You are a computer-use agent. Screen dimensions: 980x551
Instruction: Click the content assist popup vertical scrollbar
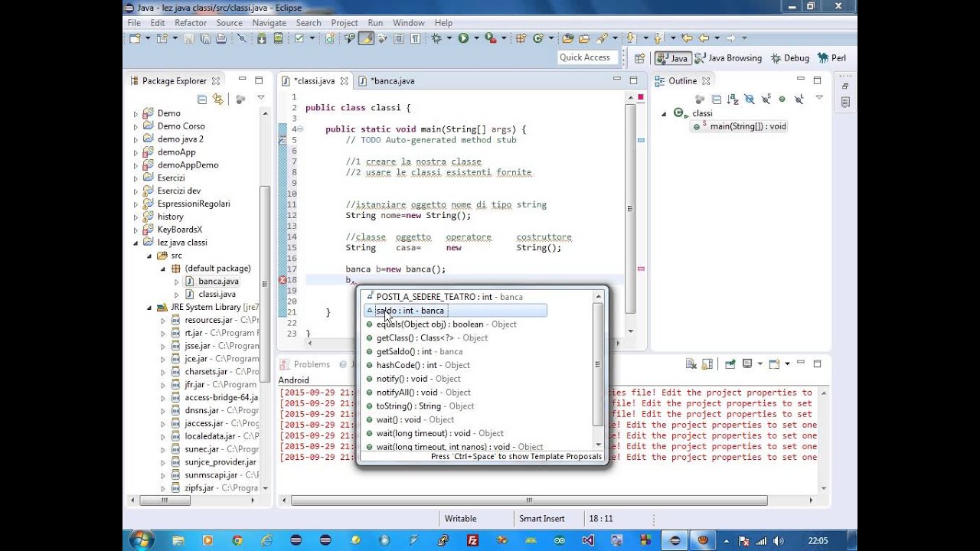coord(598,364)
